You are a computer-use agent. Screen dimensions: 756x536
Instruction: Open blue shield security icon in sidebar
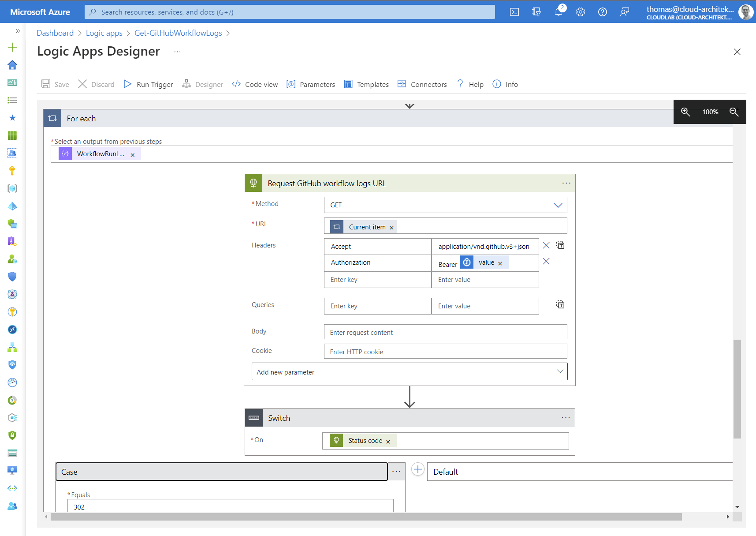12,277
